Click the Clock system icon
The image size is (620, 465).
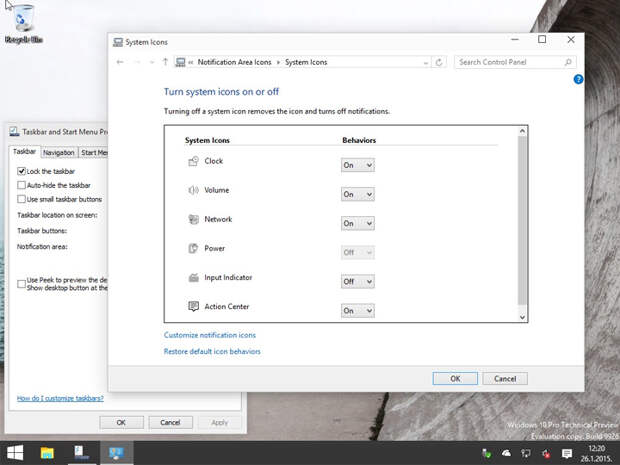193,161
